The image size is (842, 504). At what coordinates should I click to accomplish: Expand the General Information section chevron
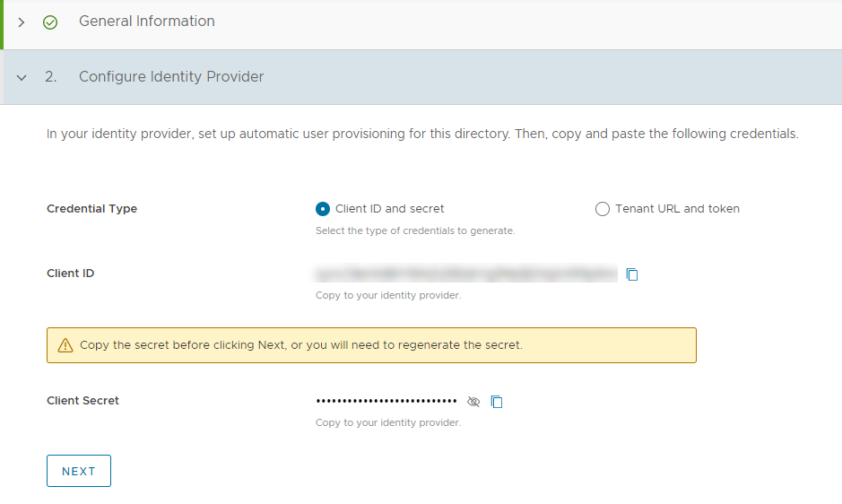(x=21, y=22)
